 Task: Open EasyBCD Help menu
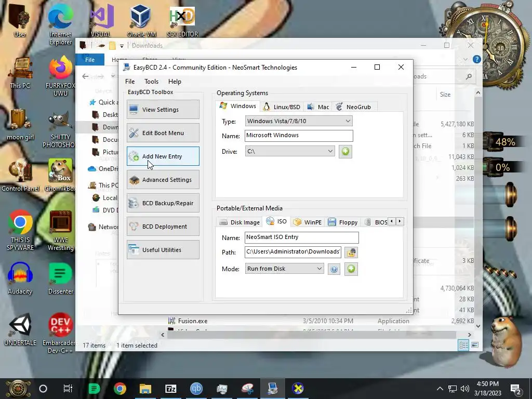pyautogui.click(x=175, y=82)
